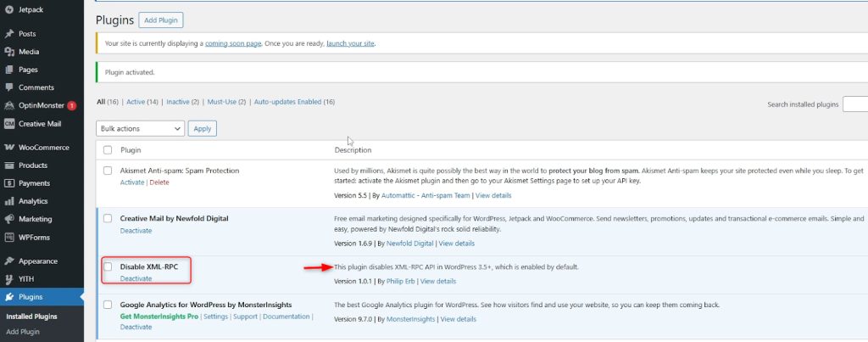Open the MonsterInsights author link
The height and width of the screenshot is (342, 868).
click(411, 319)
